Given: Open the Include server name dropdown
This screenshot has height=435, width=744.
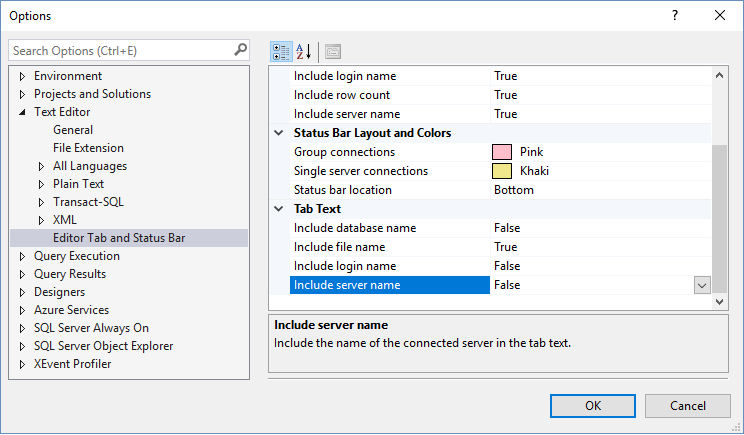Looking at the screenshot, I should [702, 285].
